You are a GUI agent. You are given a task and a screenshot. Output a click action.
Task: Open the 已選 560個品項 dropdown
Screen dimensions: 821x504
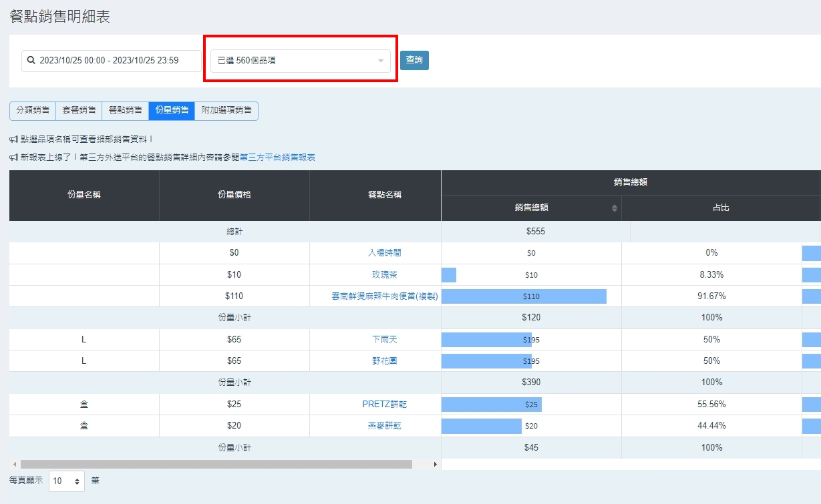301,61
